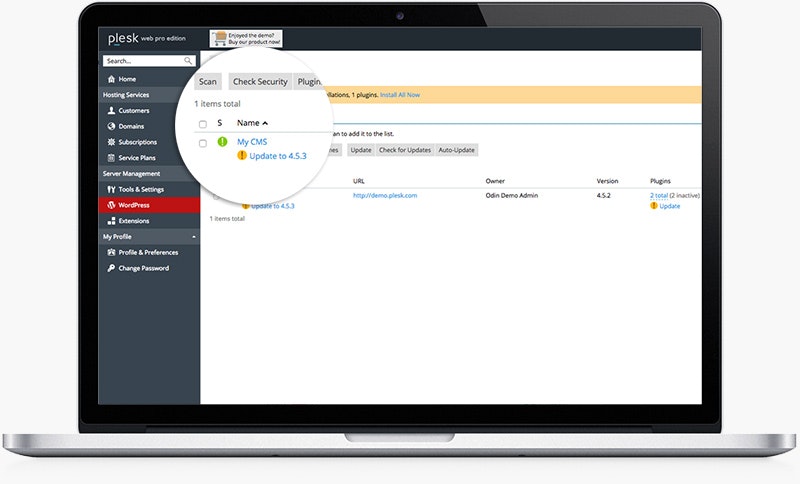This screenshot has height=484, width=800.
Task: Click orange warning icon beside Update to 4.5.3
Action: (x=242, y=155)
